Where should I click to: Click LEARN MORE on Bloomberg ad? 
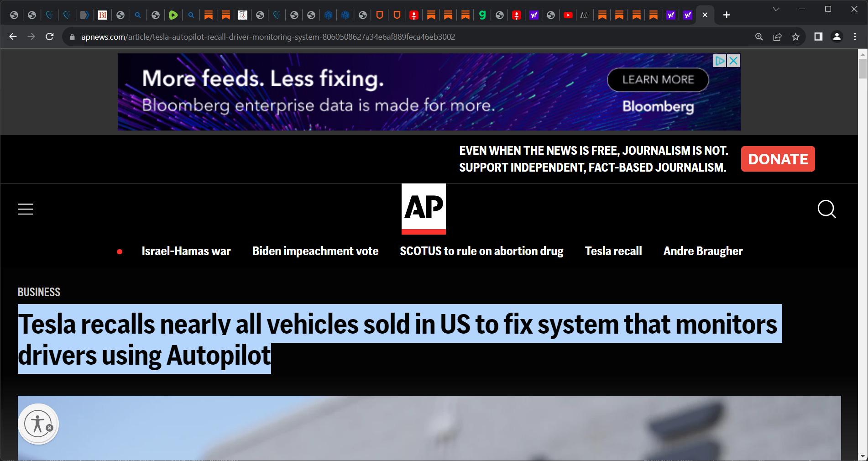point(658,80)
